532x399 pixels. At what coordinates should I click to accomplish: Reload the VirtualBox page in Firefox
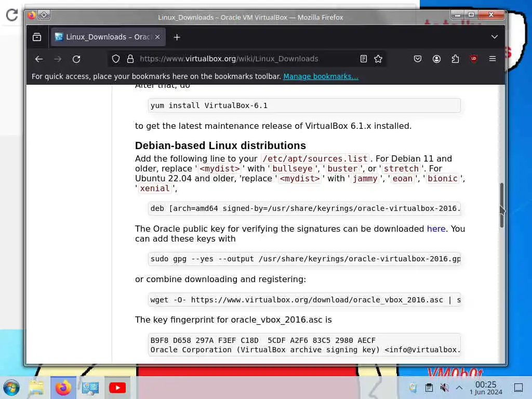(x=76, y=59)
